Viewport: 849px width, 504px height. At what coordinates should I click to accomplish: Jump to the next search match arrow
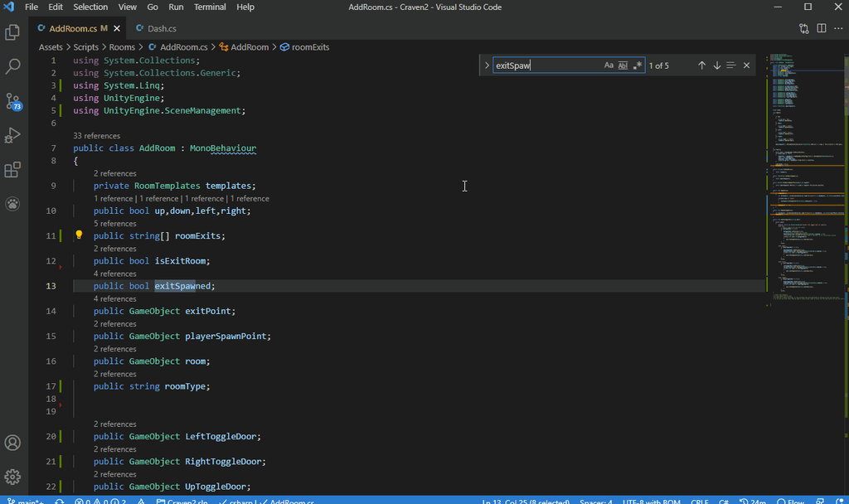coord(716,65)
